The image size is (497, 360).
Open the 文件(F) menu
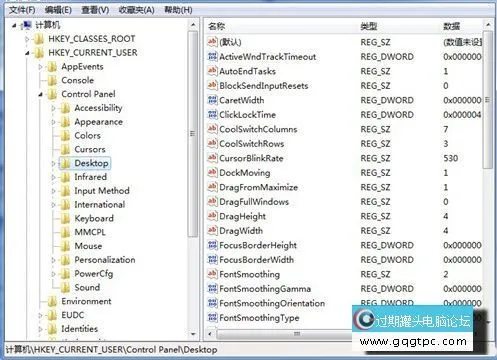coord(22,10)
